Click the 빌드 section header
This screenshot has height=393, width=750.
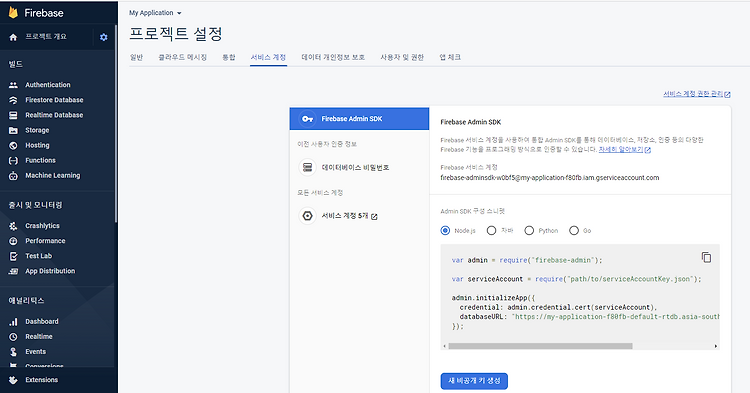(16, 64)
